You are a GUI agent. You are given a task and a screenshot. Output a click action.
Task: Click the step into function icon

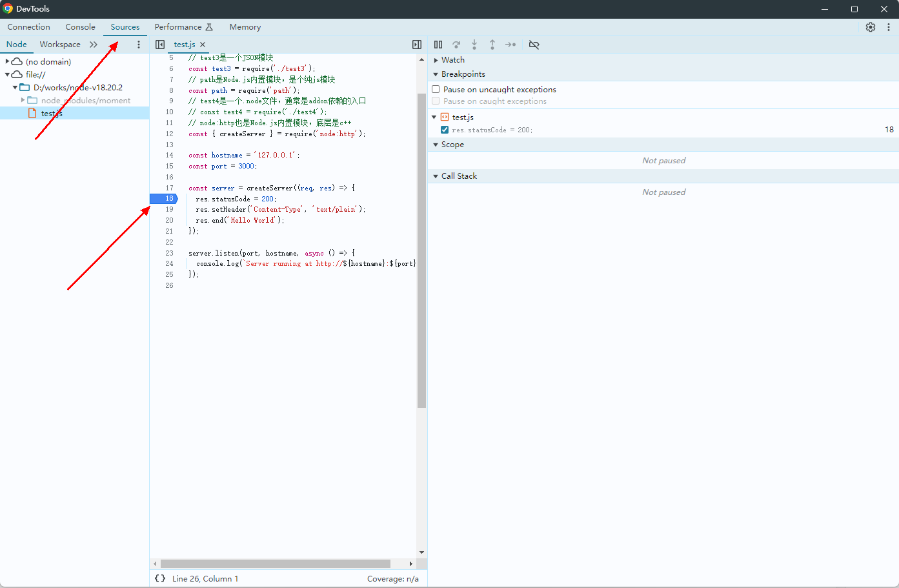[x=474, y=45]
